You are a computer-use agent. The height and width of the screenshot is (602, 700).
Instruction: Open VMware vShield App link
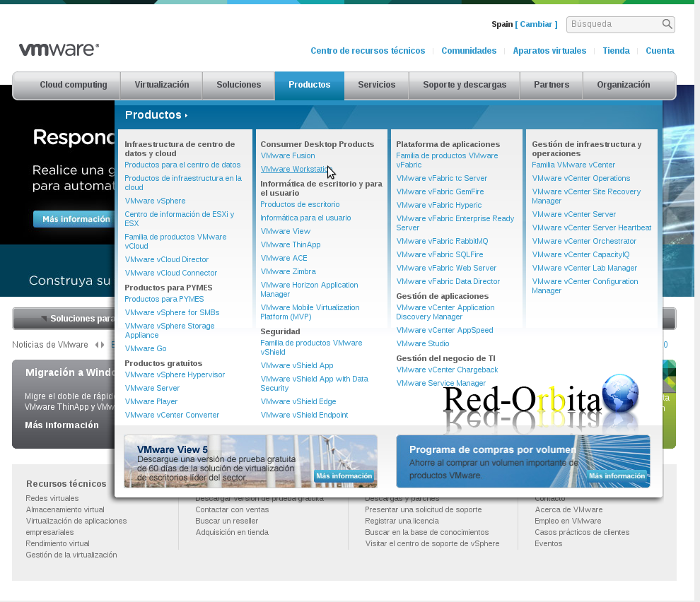point(297,365)
